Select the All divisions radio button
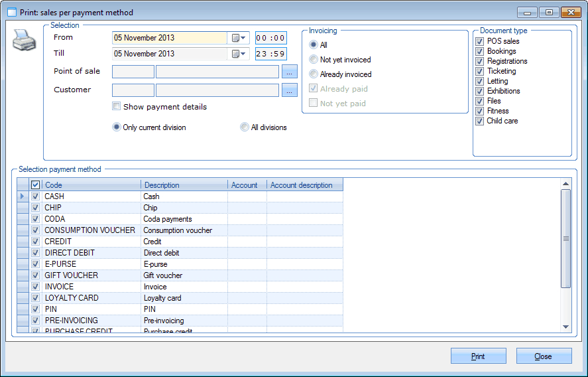Image resolution: width=588 pixels, height=377 pixels. tap(245, 127)
